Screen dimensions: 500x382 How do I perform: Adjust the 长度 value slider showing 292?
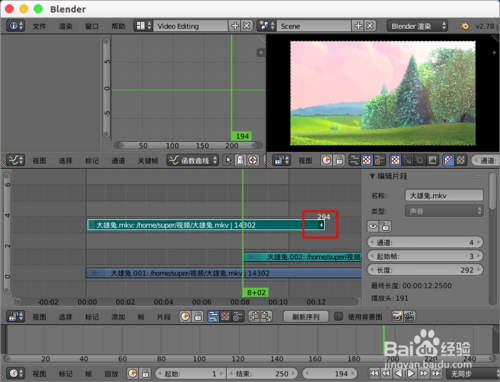click(425, 270)
